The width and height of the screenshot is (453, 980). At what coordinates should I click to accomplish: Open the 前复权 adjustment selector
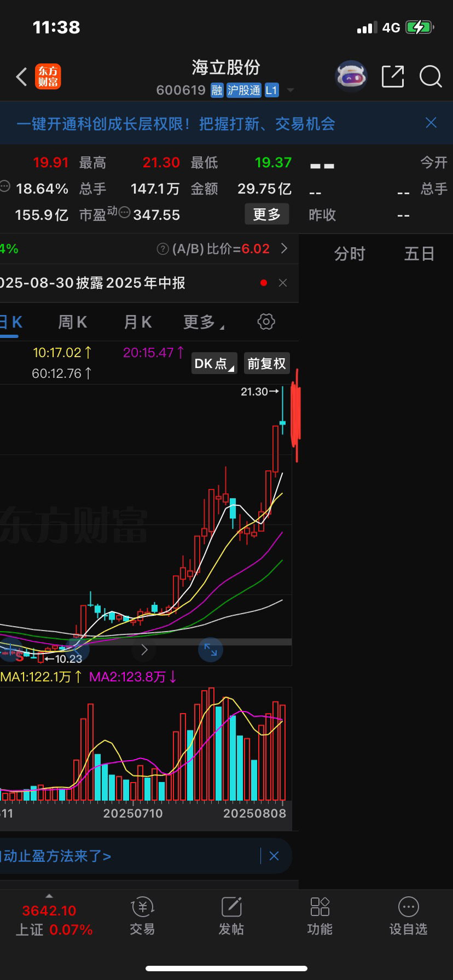(266, 363)
